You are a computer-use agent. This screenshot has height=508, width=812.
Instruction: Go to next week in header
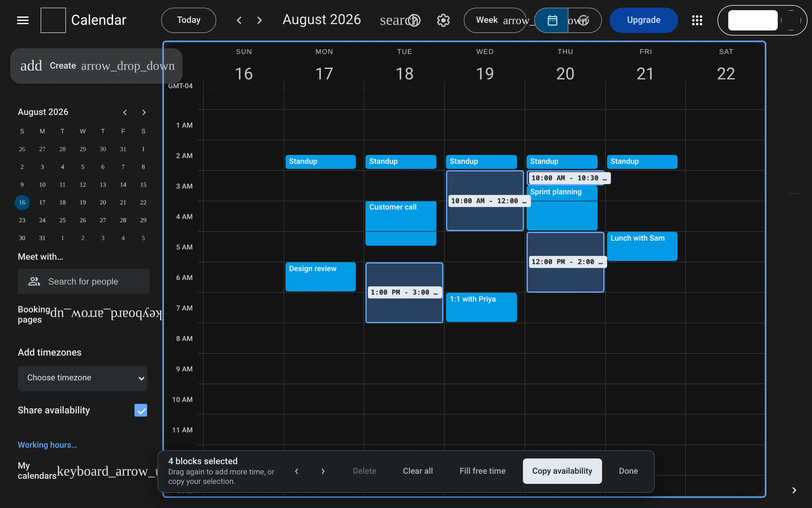pyautogui.click(x=259, y=20)
